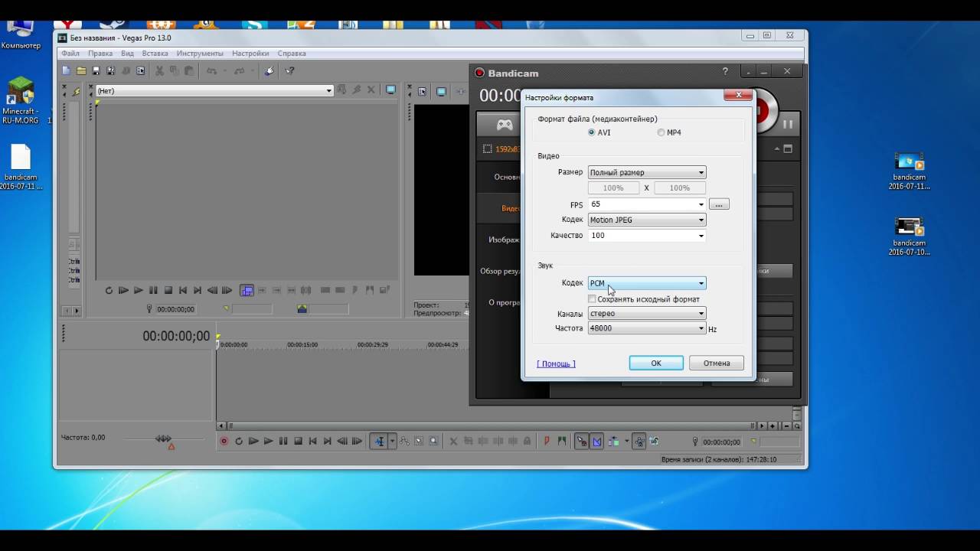
Task: Click the FPS ellipsis button
Action: coord(719,204)
